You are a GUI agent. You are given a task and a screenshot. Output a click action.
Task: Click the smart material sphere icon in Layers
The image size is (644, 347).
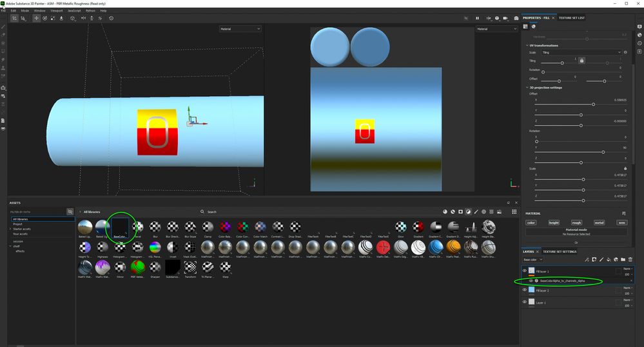pos(616,259)
